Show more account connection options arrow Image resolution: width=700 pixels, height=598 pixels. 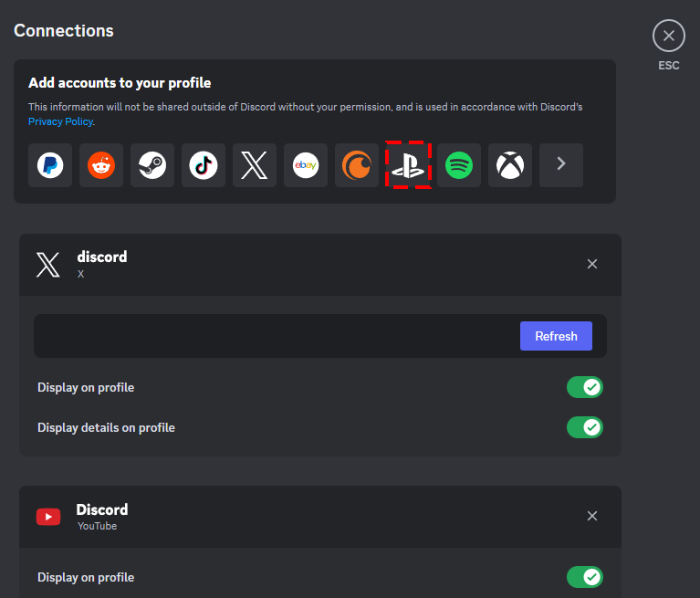pos(561,165)
